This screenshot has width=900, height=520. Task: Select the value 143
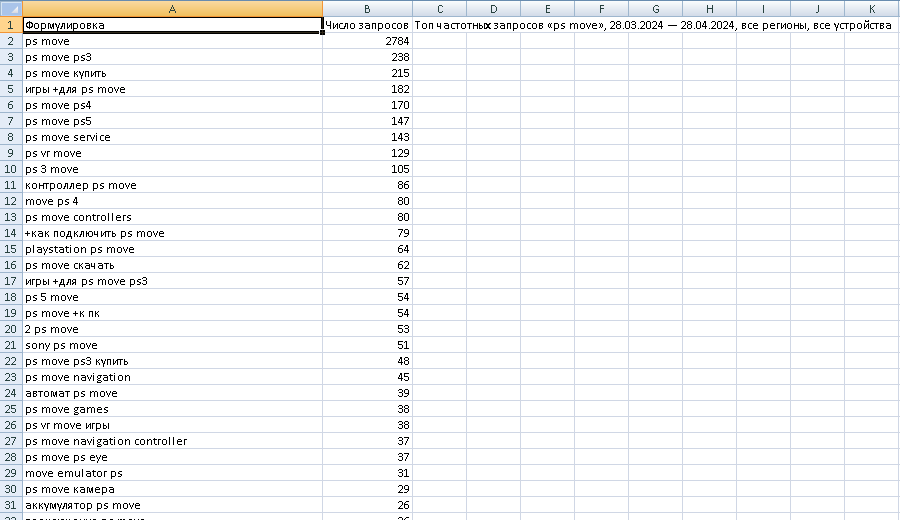click(367, 137)
